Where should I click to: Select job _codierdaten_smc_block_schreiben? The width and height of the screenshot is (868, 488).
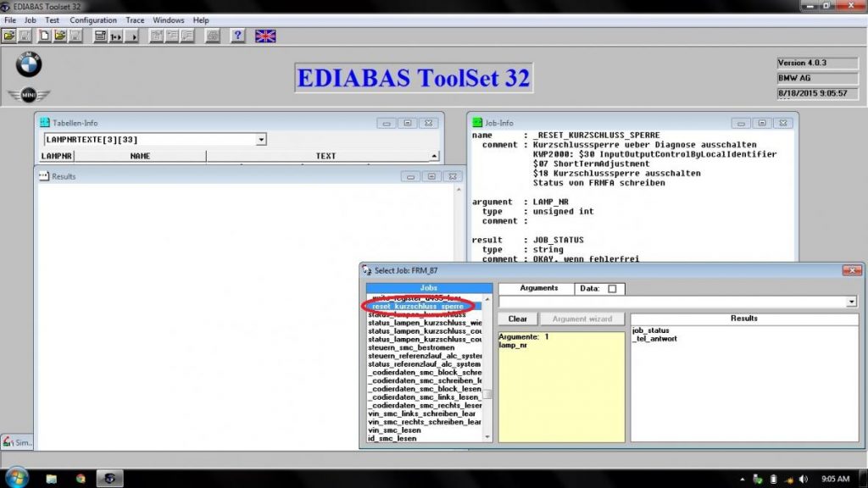coord(425,373)
